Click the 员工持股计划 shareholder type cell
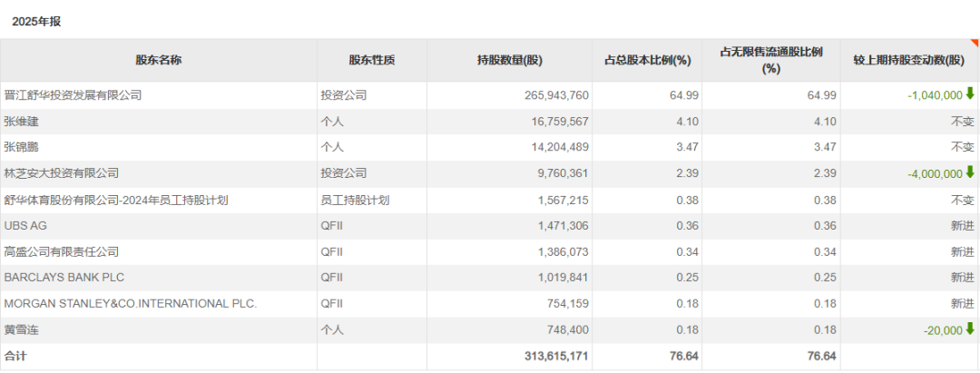This screenshot has height=373, width=980. pyautogui.click(x=355, y=200)
